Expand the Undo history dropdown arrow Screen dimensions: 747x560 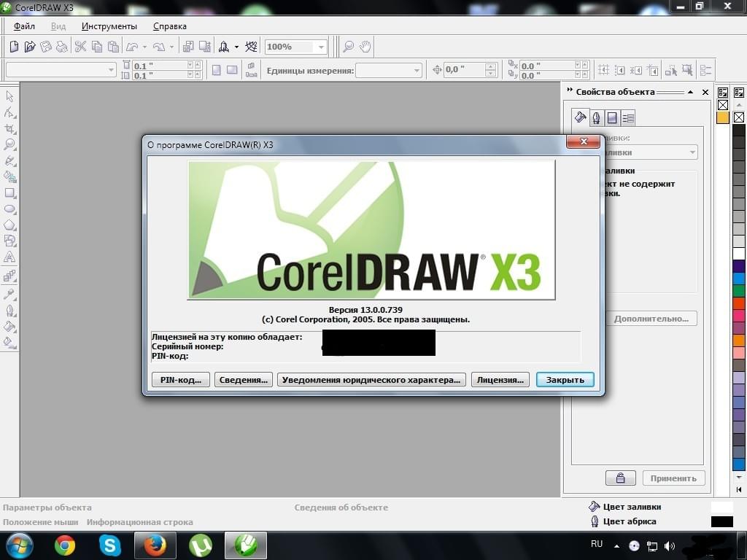[144, 47]
